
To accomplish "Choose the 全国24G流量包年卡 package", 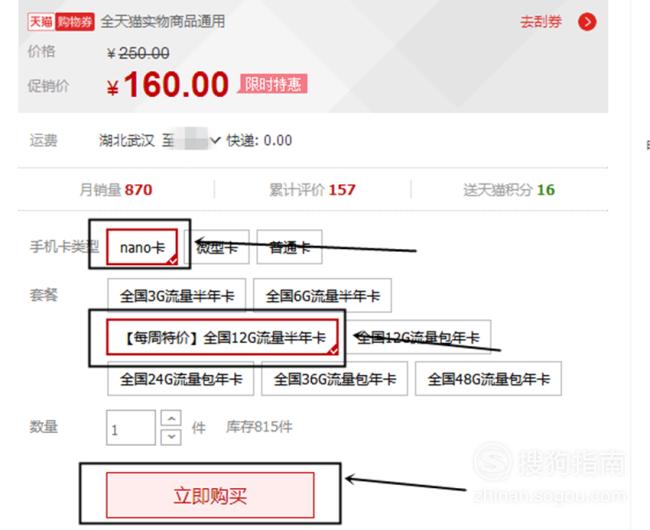I will 181,379.
